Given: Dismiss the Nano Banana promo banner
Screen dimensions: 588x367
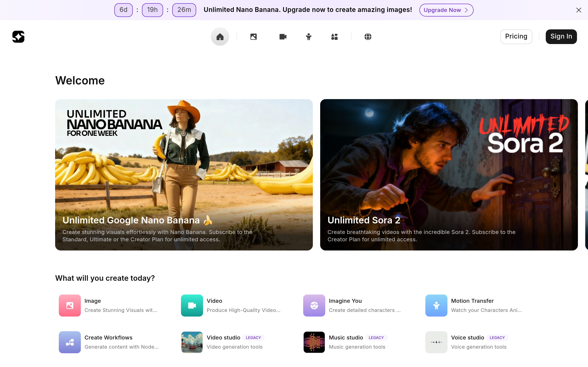Looking at the screenshot, I should pos(579,10).
